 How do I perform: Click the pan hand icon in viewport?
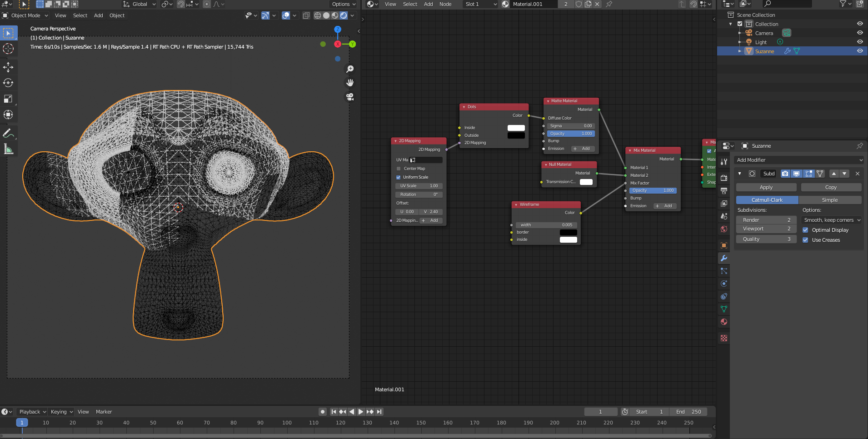click(x=350, y=83)
